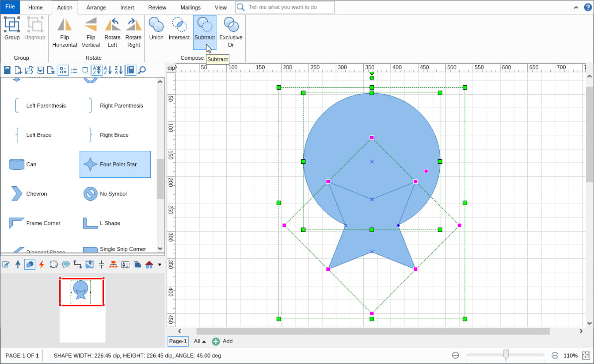Collapse the ribbon using the chevron
This screenshot has width=594, height=364.
click(576, 7)
